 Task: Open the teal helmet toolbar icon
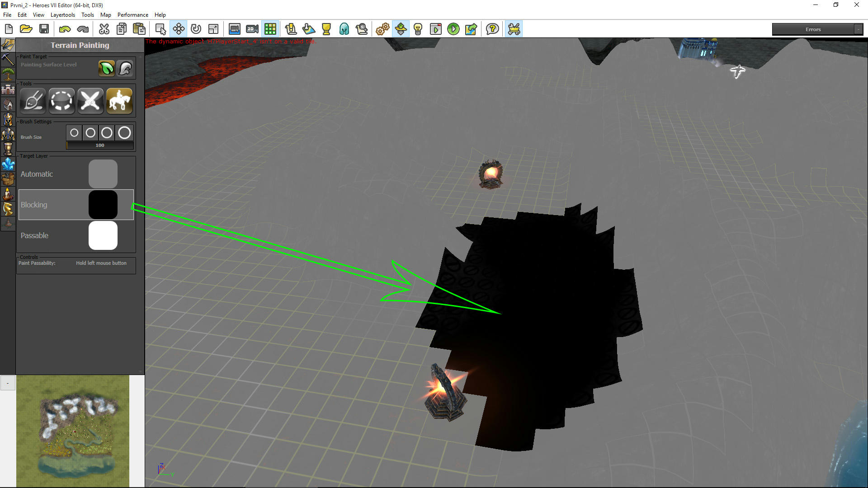pyautogui.click(x=344, y=29)
